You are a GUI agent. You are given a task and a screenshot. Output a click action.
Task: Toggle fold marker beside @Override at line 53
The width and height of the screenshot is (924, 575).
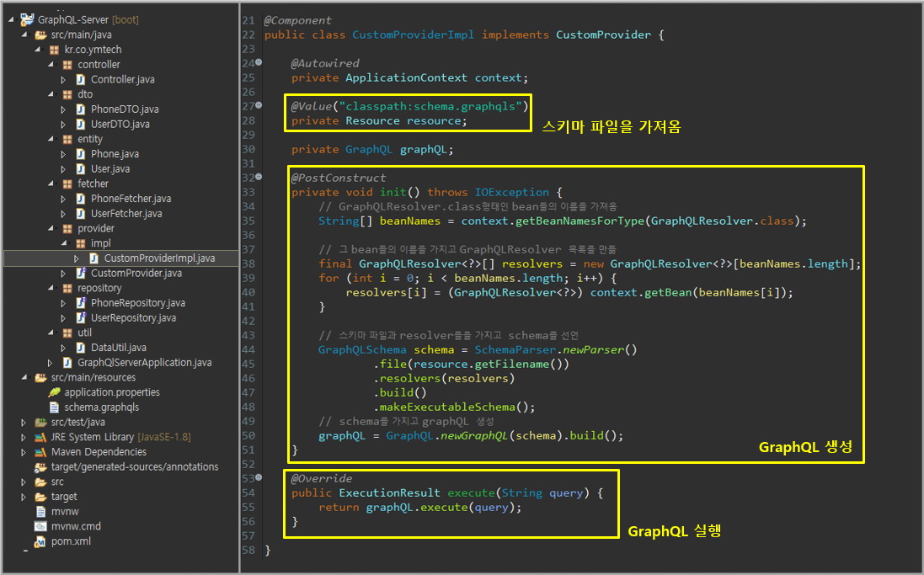click(x=259, y=478)
